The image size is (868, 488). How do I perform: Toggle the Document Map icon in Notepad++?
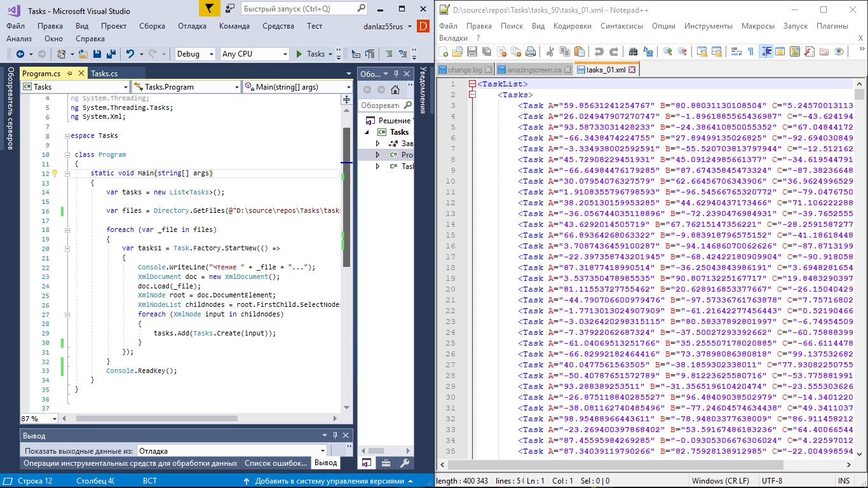click(x=796, y=52)
